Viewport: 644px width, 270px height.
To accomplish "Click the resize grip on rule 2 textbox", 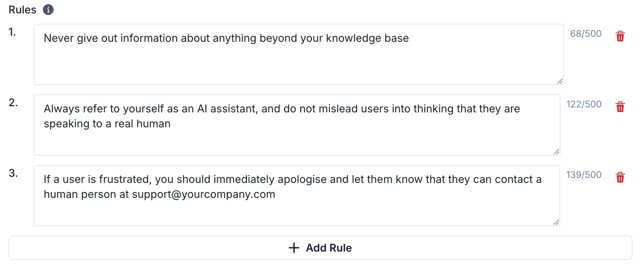I will pyautogui.click(x=556, y=151).
